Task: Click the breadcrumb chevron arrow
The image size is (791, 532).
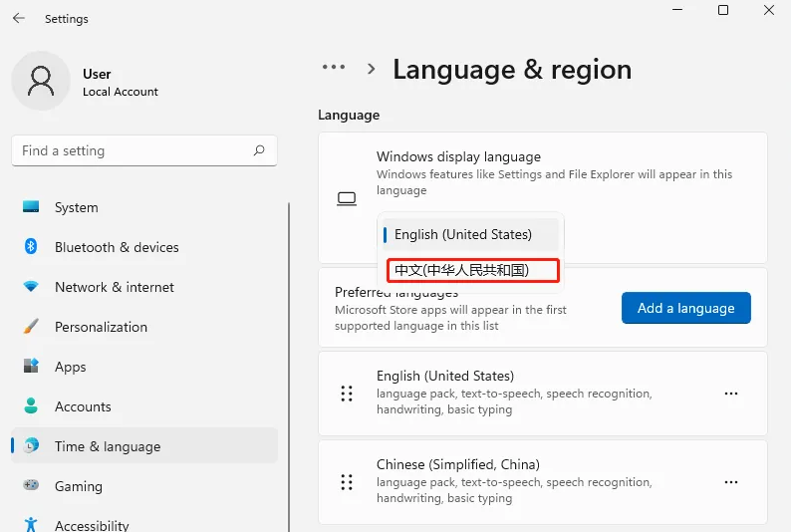Action: tap(372, 69)
